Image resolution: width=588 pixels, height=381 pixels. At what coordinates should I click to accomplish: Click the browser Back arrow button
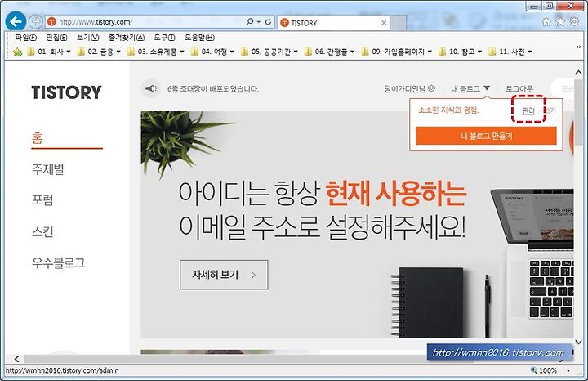click(x=16, y=21)
